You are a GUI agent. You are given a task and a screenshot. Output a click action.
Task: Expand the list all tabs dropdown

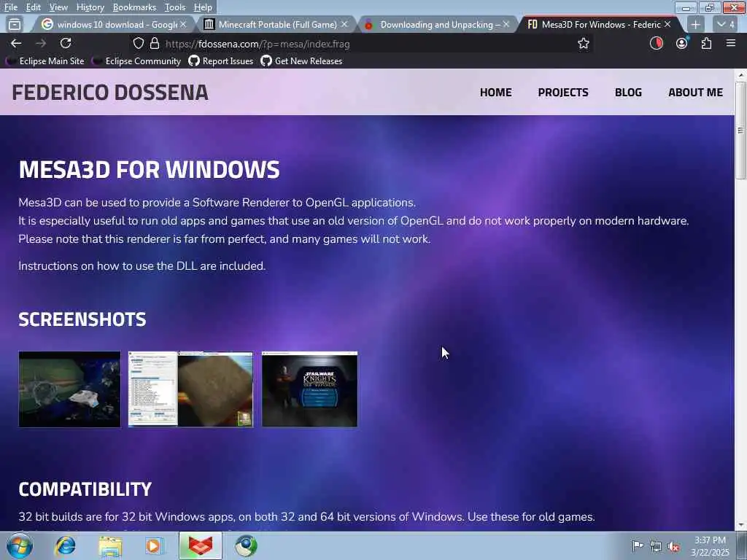(726, 24)
